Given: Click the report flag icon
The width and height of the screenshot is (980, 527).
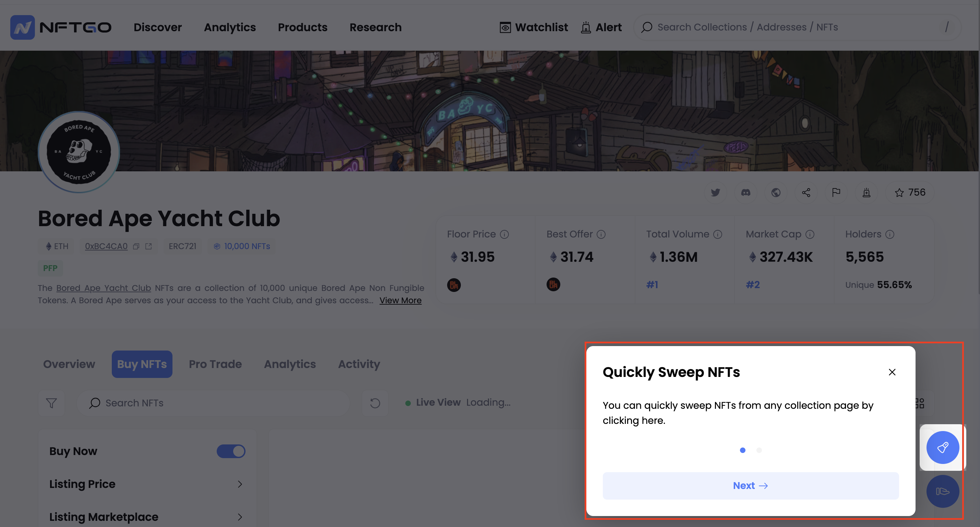Looking at the screenshot, I should [x=836, y=192].
